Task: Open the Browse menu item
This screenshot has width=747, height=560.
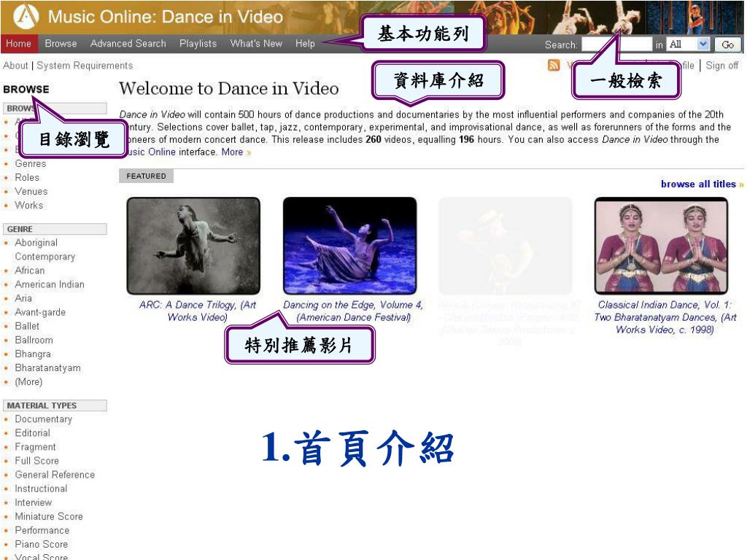Action: 61,43
